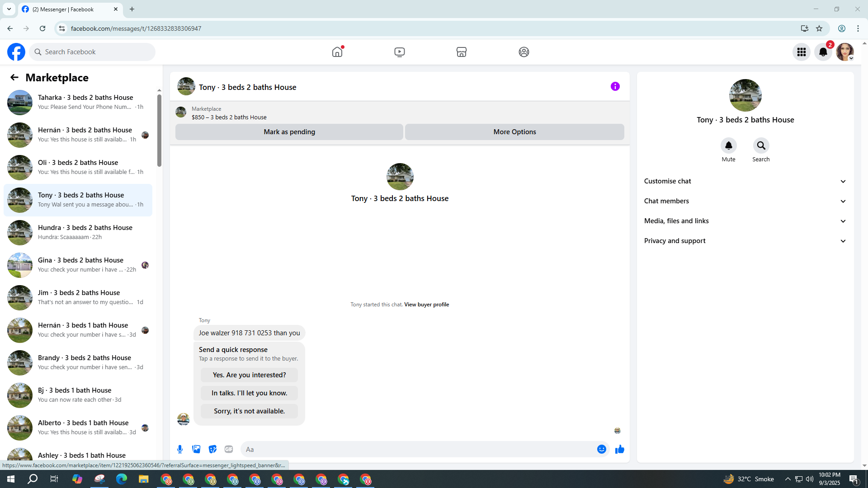Viewport: 868px width, 488px height.
Task: Launch File Explorer from taskbar
Action: 143,479
